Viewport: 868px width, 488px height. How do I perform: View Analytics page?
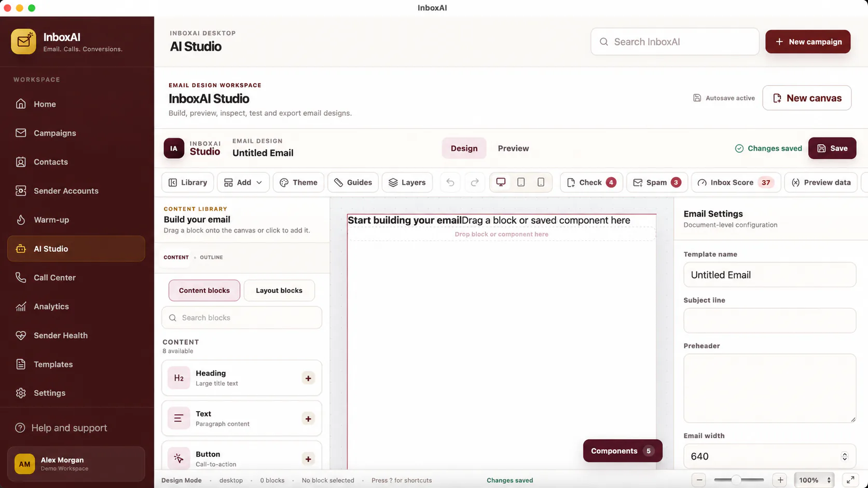coord(76,306)
